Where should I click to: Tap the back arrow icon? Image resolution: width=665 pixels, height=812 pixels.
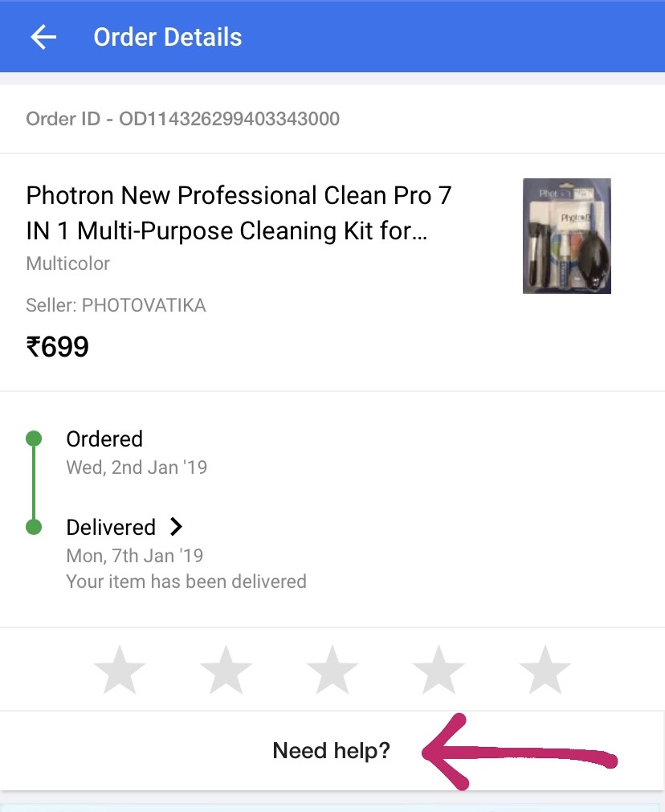(43, 37)
